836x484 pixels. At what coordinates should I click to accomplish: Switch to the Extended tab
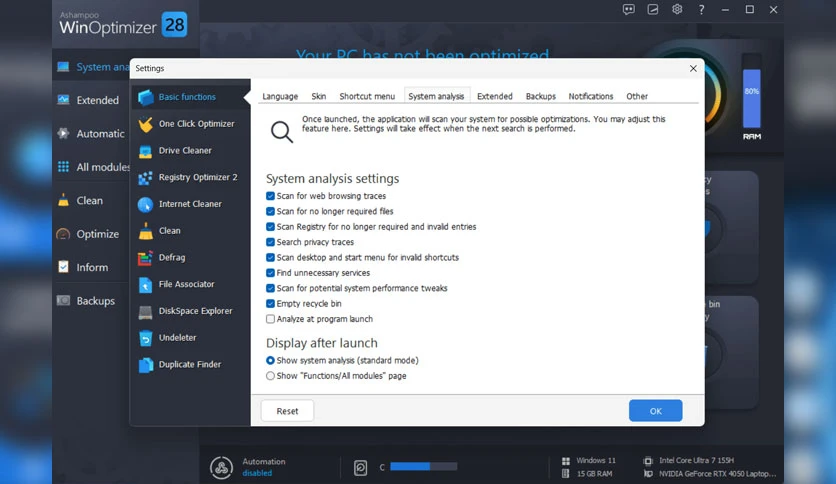[x=495, y=96]
